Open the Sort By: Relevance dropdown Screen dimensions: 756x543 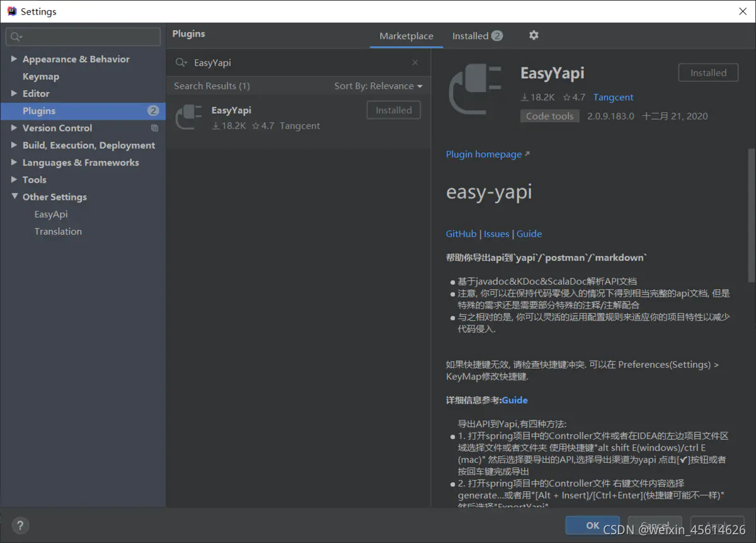tap(378, 86)
